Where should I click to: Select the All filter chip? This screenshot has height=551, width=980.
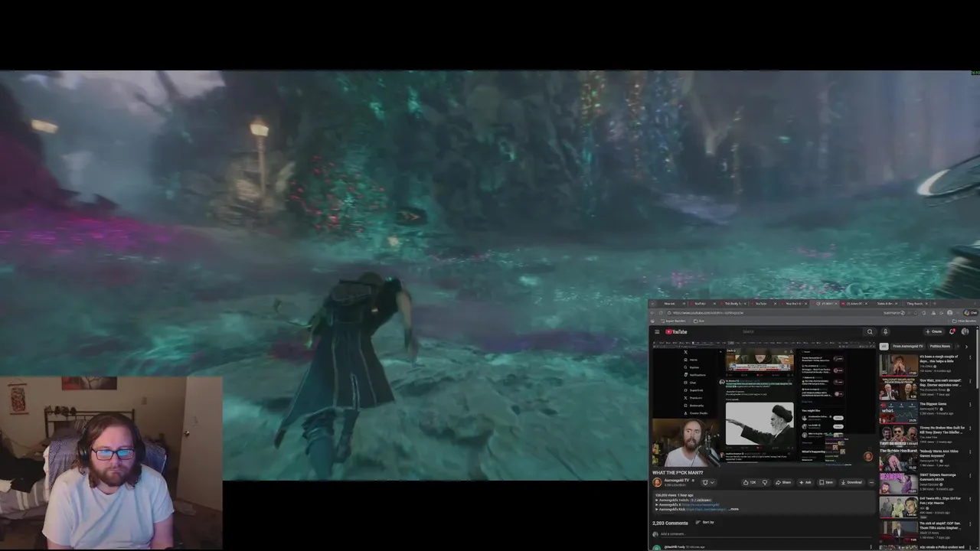coord(884,346)
